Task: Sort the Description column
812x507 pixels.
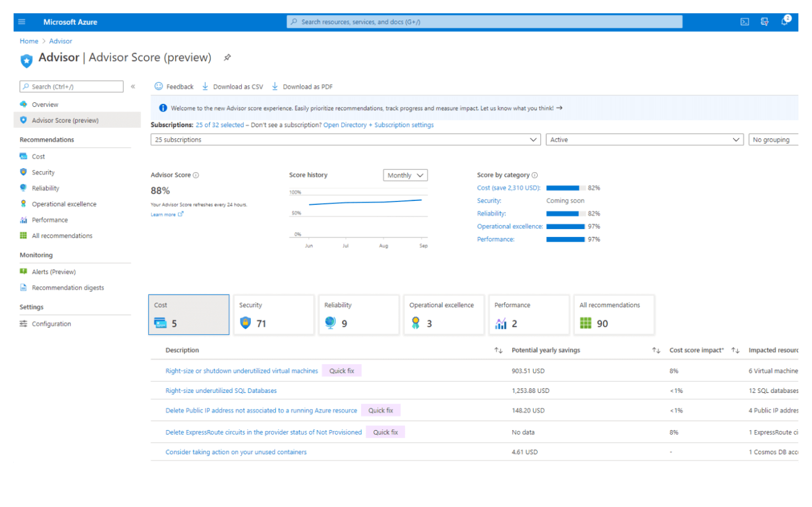Action: [x=498, y=350]
